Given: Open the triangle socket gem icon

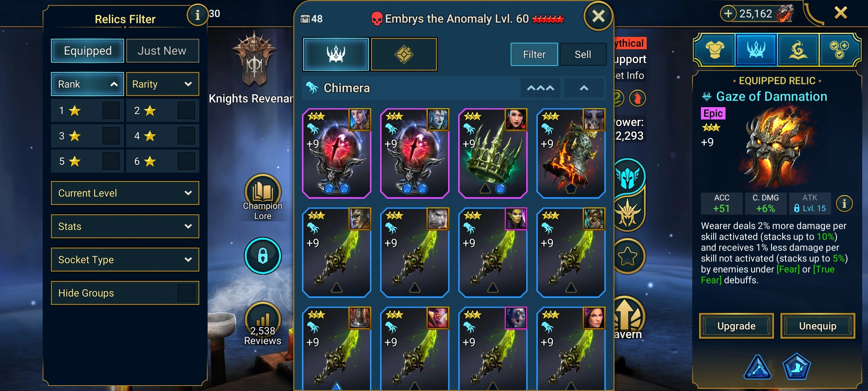Looking at the screenshot, I should pos(757,367).
